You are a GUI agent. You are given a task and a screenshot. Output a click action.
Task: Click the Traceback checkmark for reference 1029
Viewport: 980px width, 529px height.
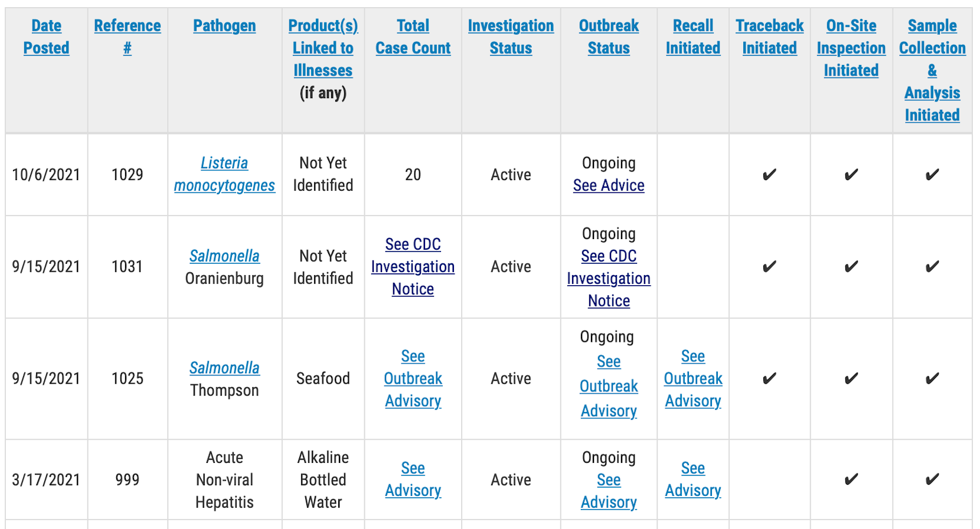click(x=769, y=175)
